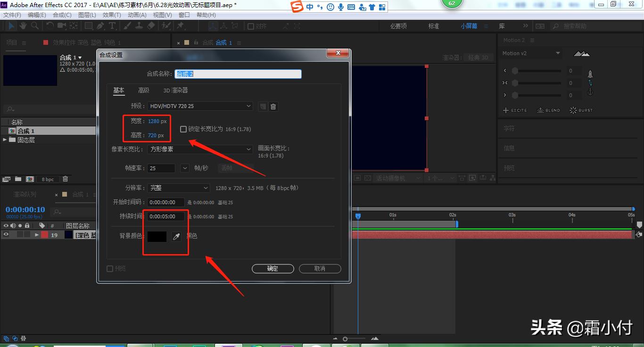Choose the Clone Stamp tool
This screenshot has height=347, width=644.
coord(140,25)
